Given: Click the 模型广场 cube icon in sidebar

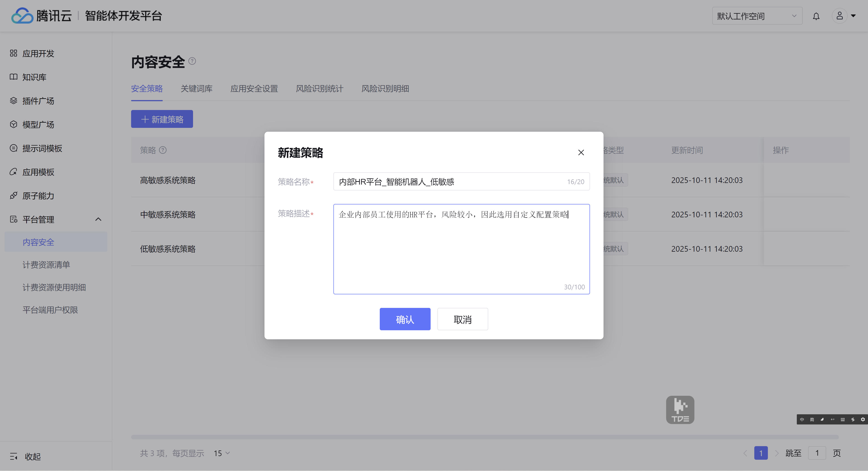Looking at the screenshot, I should (x=14, y=124).
